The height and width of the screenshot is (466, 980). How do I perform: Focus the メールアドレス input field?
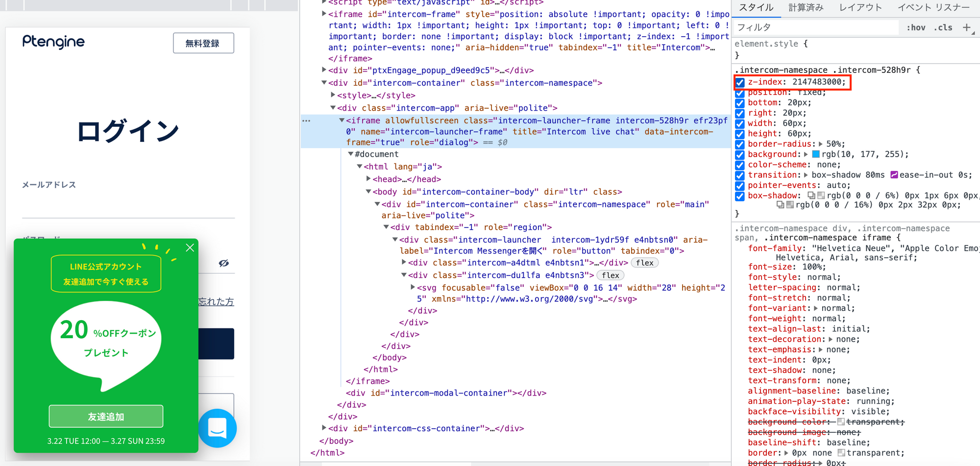click(128, 207)
